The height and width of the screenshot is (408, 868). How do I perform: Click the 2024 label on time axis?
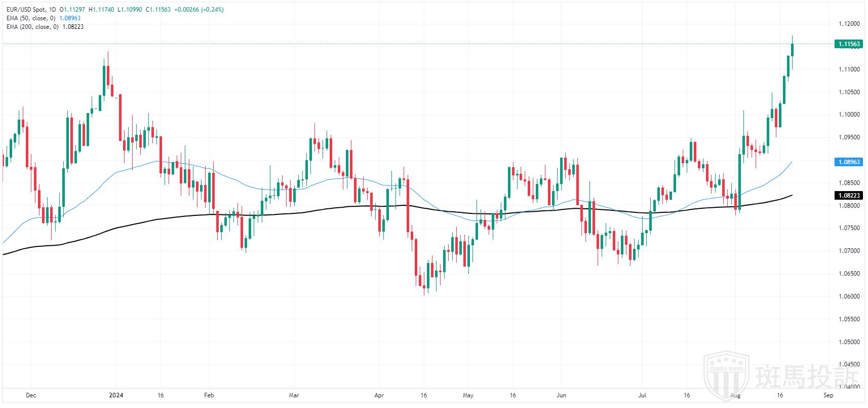tap(116, 395)
